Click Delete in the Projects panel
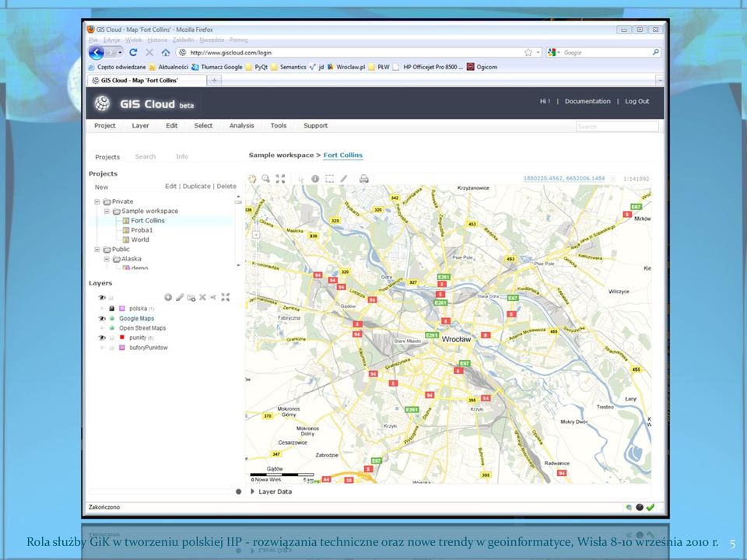This screenshot has width=747, height=560. pyautogui.click(x=226, y=186)
